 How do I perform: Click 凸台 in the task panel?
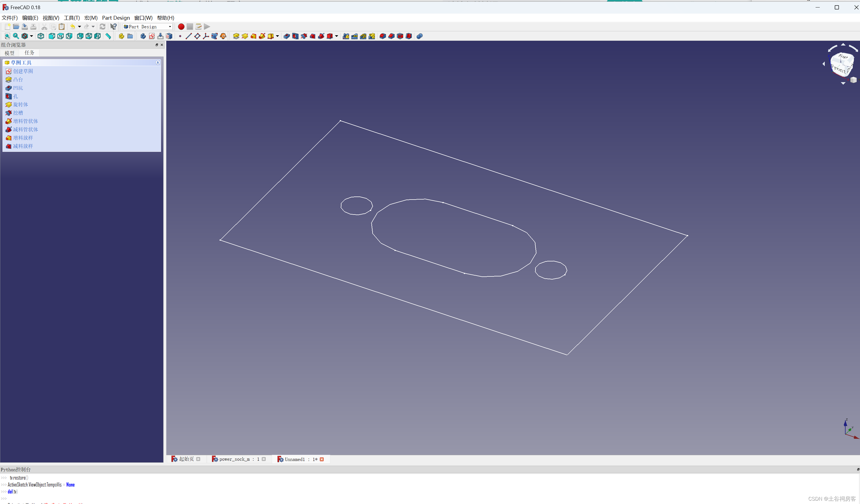(18, 79)
